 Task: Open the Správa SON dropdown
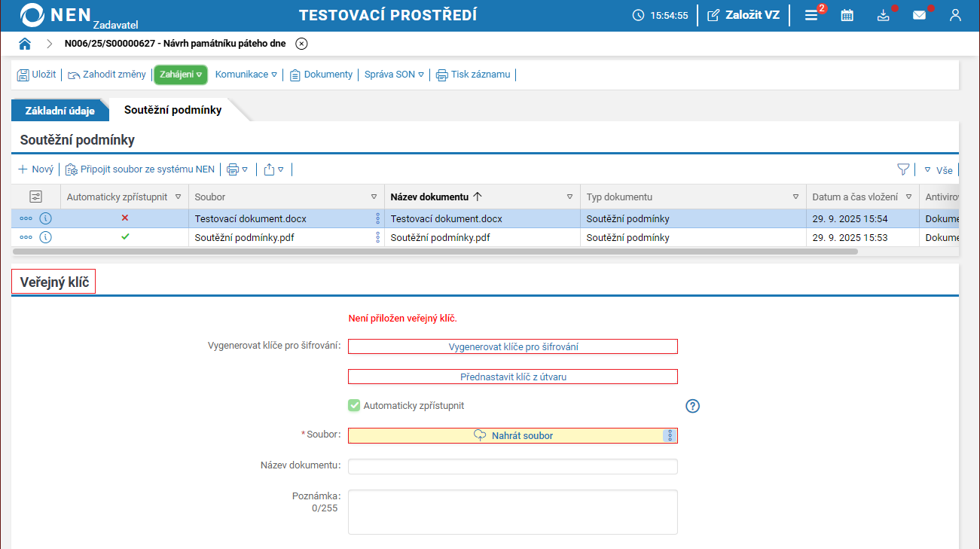pos(394,75)
